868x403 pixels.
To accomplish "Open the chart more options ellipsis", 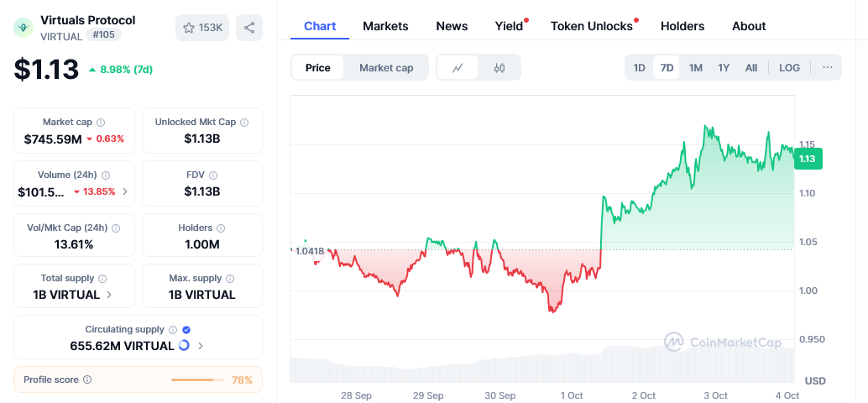I will (x=827, y=68).
